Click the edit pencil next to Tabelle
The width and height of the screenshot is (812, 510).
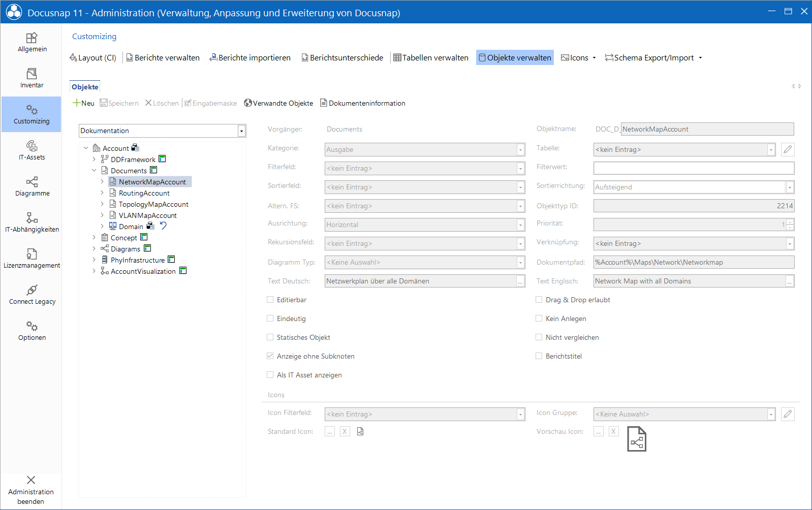coord(788,149)
